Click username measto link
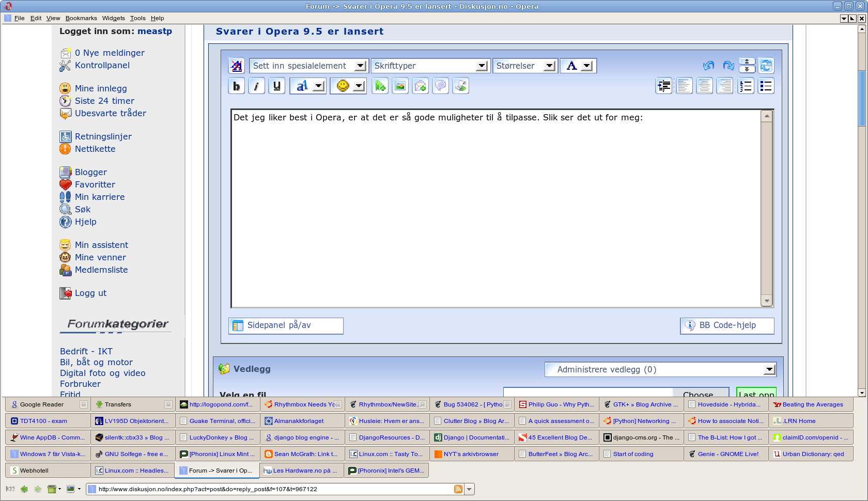Viewport: 868px width, 501px height. pyautogui.click(x=154, y=31)
